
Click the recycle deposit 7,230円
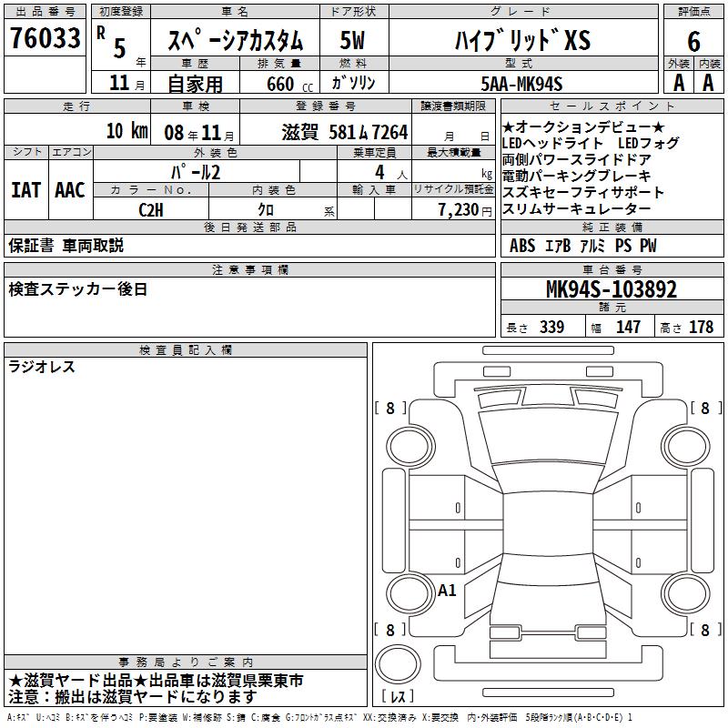[465, 210]
